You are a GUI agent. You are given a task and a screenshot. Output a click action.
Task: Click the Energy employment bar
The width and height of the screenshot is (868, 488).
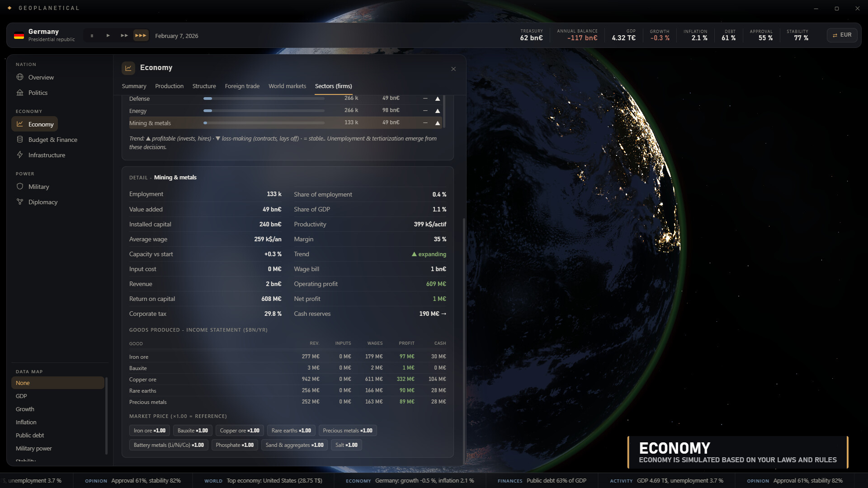264,111
